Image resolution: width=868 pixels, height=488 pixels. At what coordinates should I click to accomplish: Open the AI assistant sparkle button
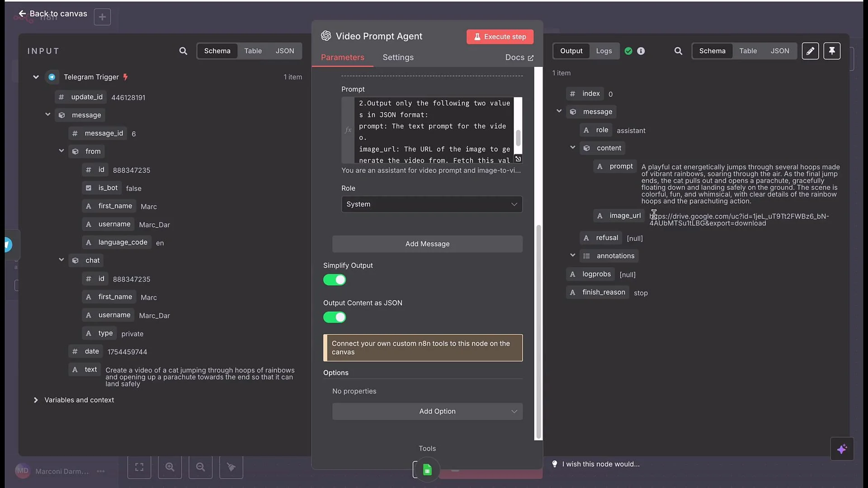click(842, 449)
